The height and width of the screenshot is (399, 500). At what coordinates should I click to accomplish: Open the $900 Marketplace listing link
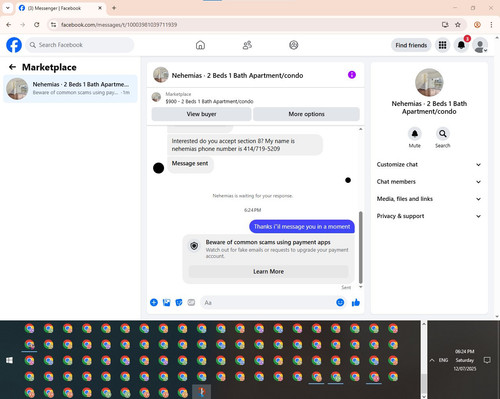[x=209, y=101]
